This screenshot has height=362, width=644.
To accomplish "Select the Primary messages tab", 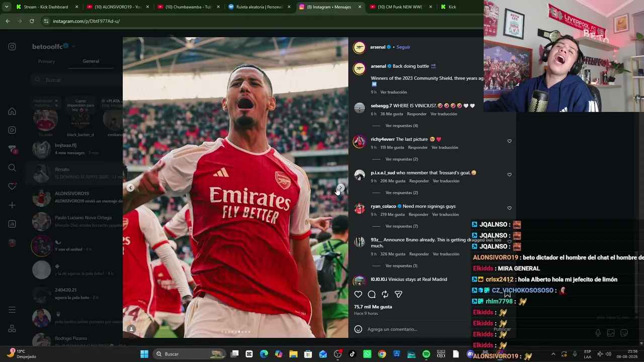I will [46, 61].
